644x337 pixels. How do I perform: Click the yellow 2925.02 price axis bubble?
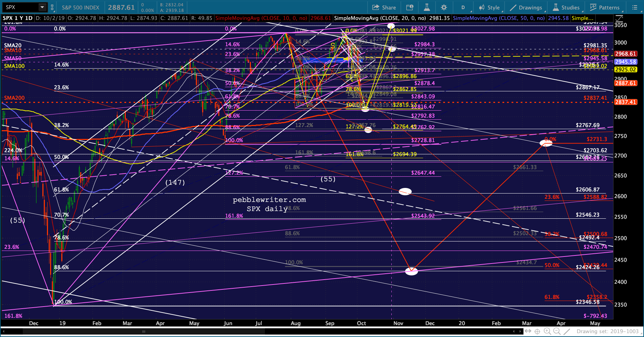[626, 70]
